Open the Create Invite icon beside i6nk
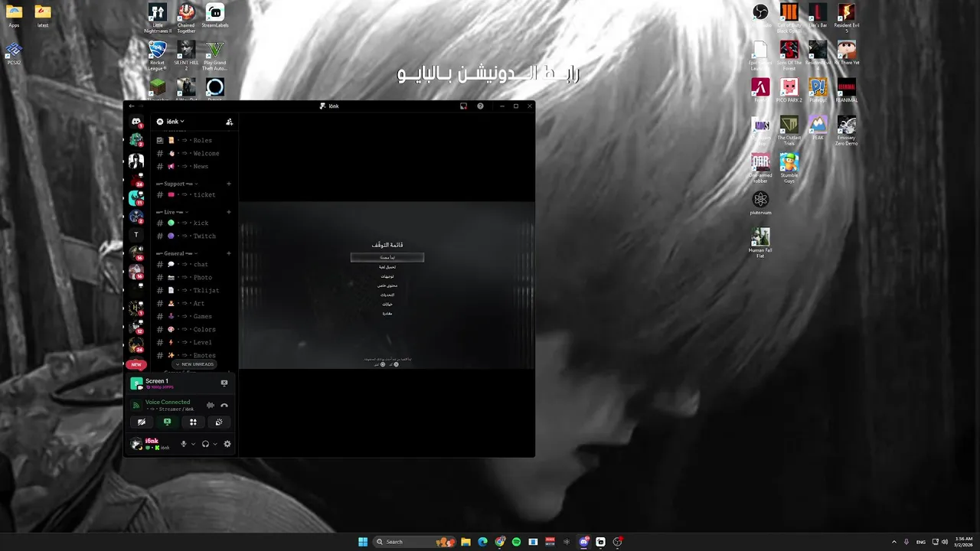Image resolution: width=980 pixels, height=551 pixels. [229, 122]
